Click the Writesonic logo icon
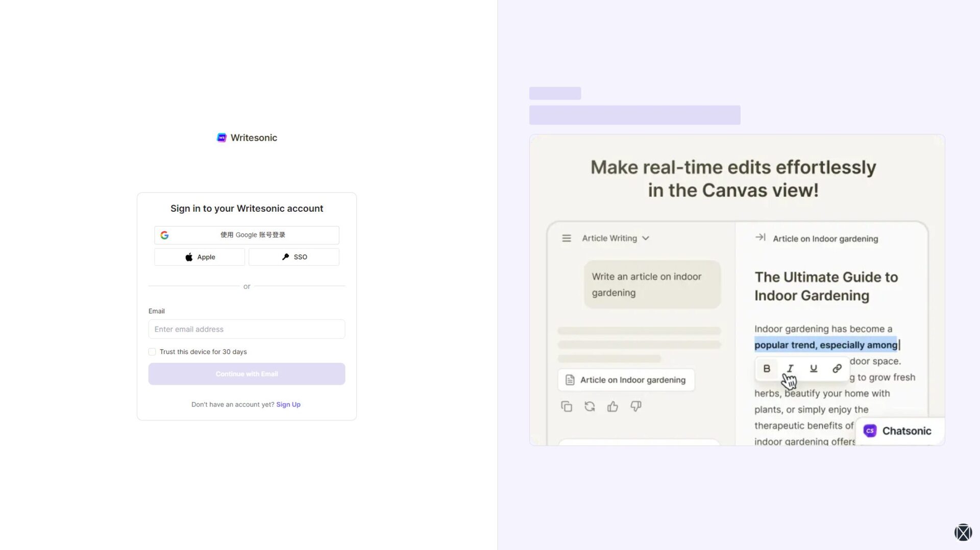 tap(222, 138)
